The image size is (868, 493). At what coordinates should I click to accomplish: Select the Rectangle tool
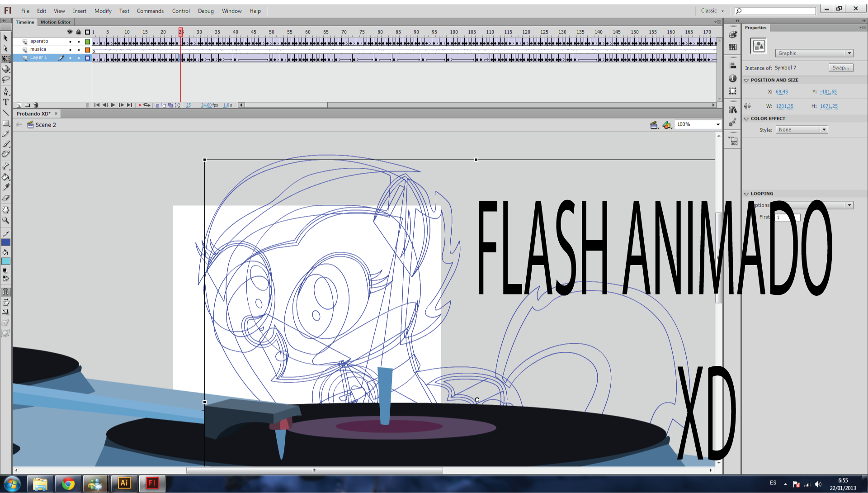(x=5, y=123)
